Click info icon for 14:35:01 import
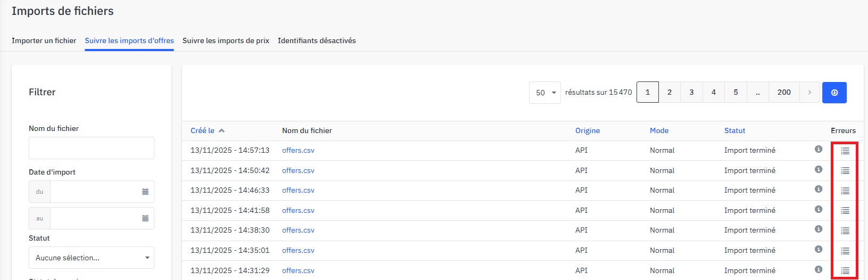The width and height of the screenshot is (868, 280). tap(819, 249)
